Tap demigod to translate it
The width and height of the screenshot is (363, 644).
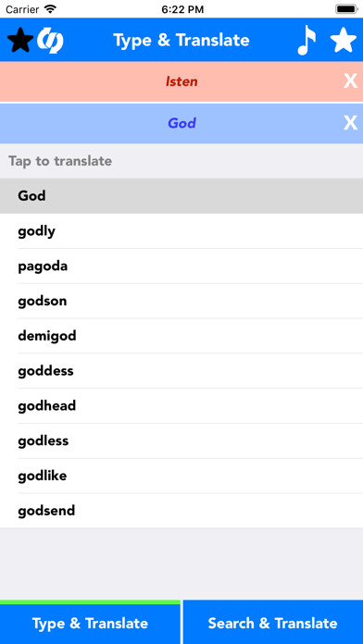[181, 336]
